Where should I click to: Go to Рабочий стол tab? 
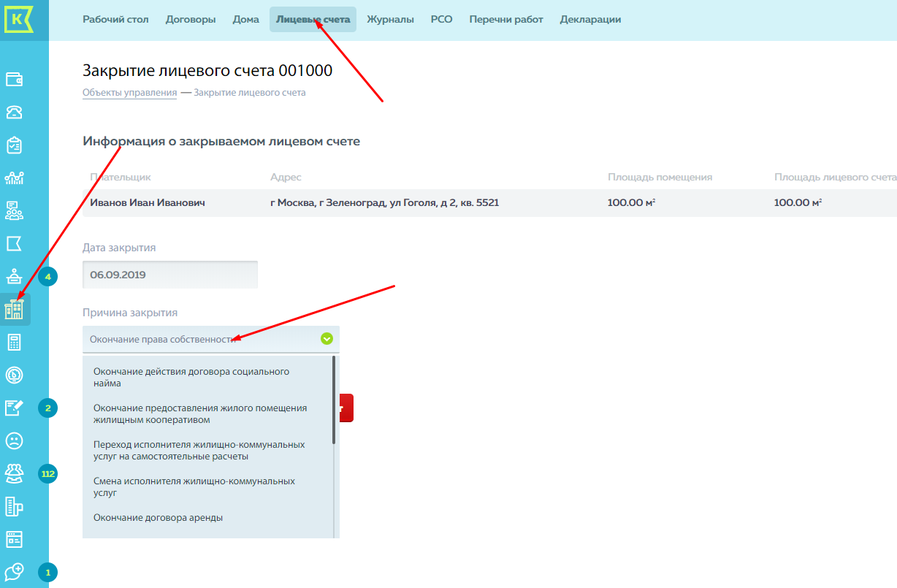pos(115,20)
